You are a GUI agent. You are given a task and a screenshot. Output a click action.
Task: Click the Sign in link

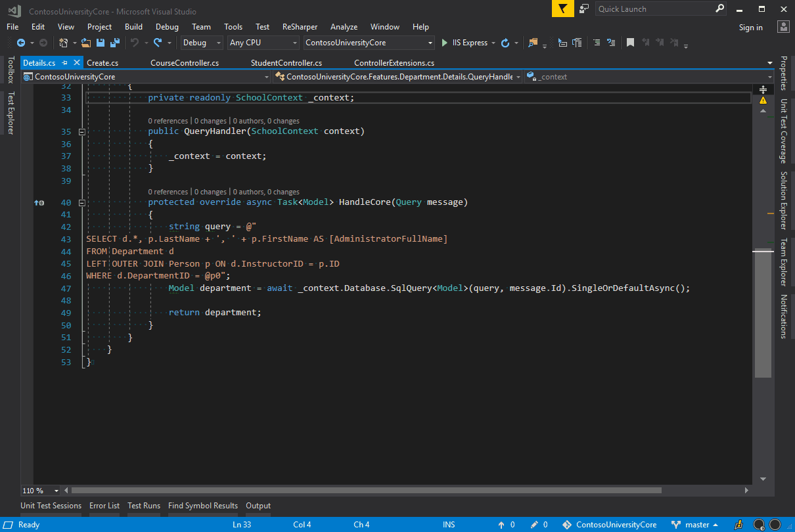tap(751, 28)
